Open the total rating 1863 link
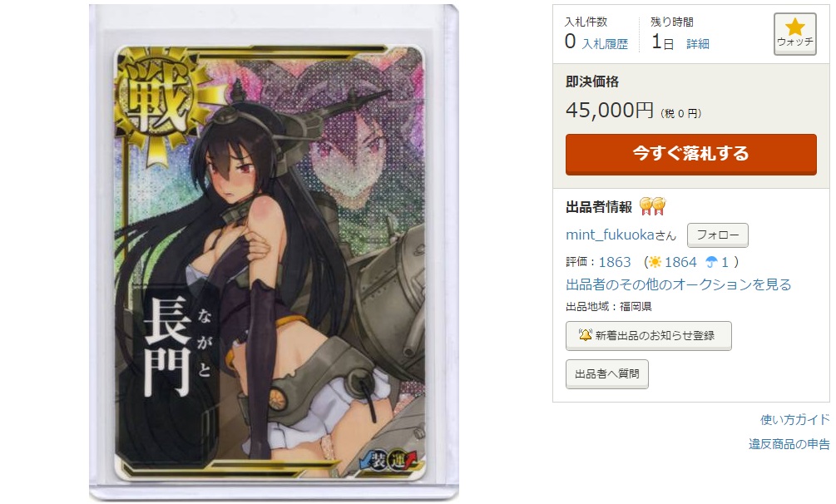Image resolution: width=836 pixels, height=504 pixels. pyautogui.click(x=615, y=262)
